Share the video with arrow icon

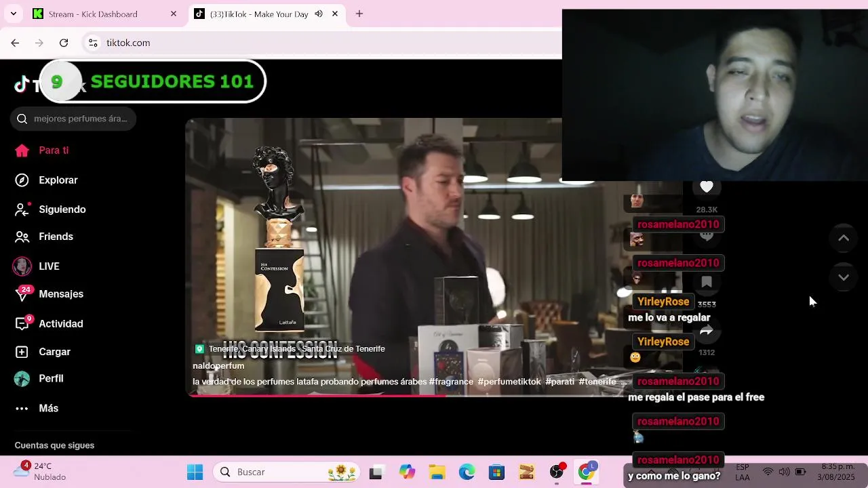707,331
